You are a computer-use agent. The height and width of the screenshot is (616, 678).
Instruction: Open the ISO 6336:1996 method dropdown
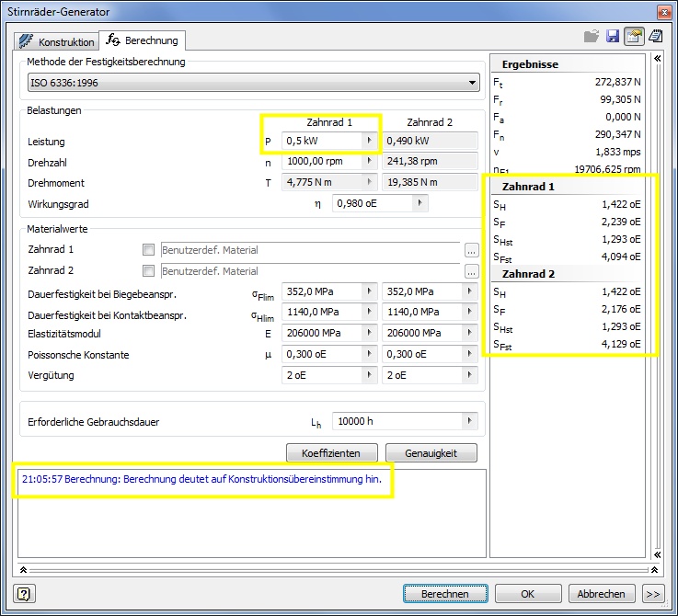tap(254, 82)
